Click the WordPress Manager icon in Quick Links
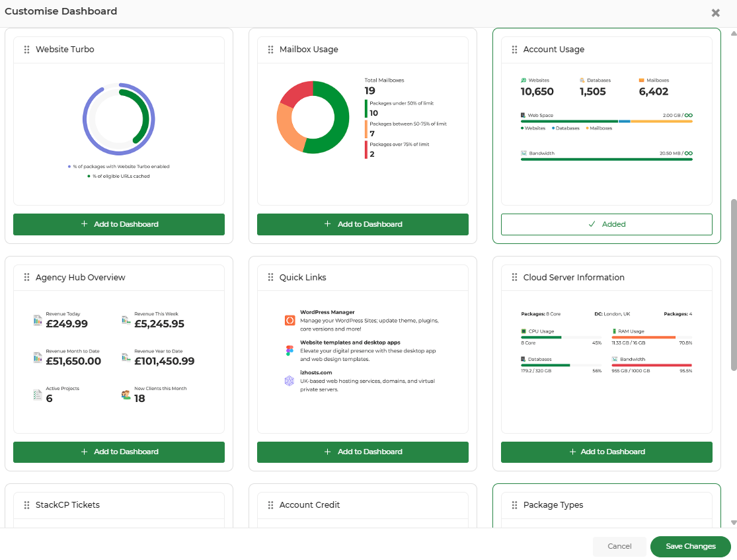The image size is (737, 560). [x=290, y=320]
